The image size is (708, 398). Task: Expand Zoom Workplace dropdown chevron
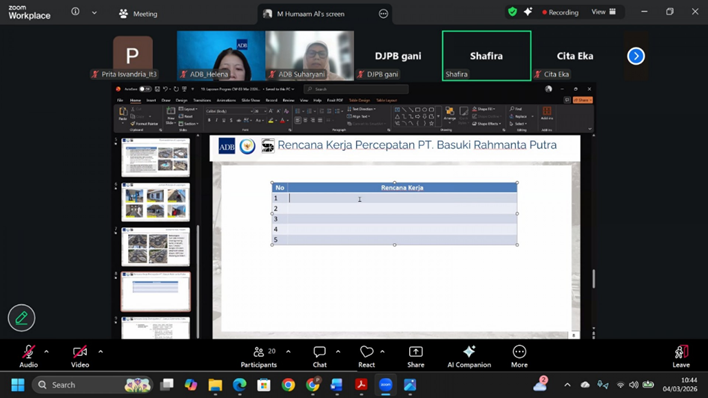(x=94, y=13)
